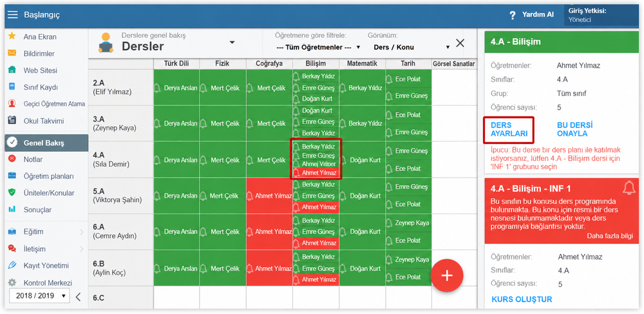Open the Ders / Konu view dropdown

point(412,47)
